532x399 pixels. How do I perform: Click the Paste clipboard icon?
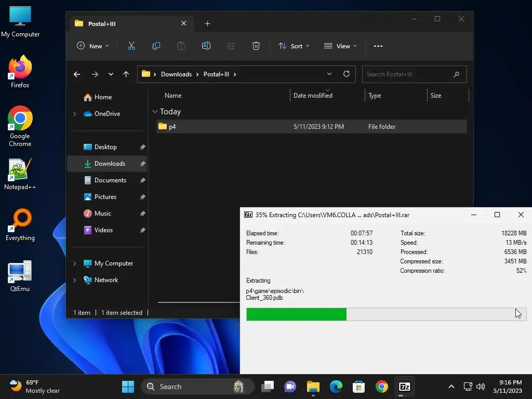tap(181, 46)
